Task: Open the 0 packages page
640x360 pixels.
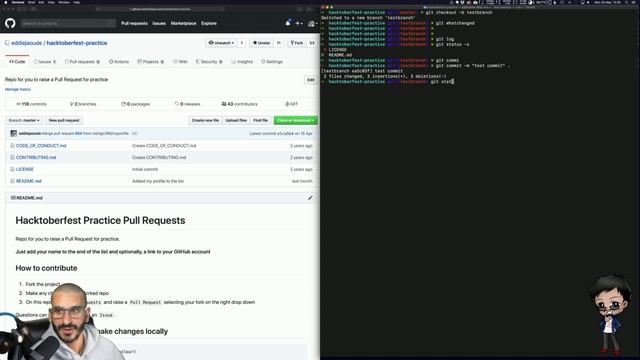Action: [x=136, y=104]
